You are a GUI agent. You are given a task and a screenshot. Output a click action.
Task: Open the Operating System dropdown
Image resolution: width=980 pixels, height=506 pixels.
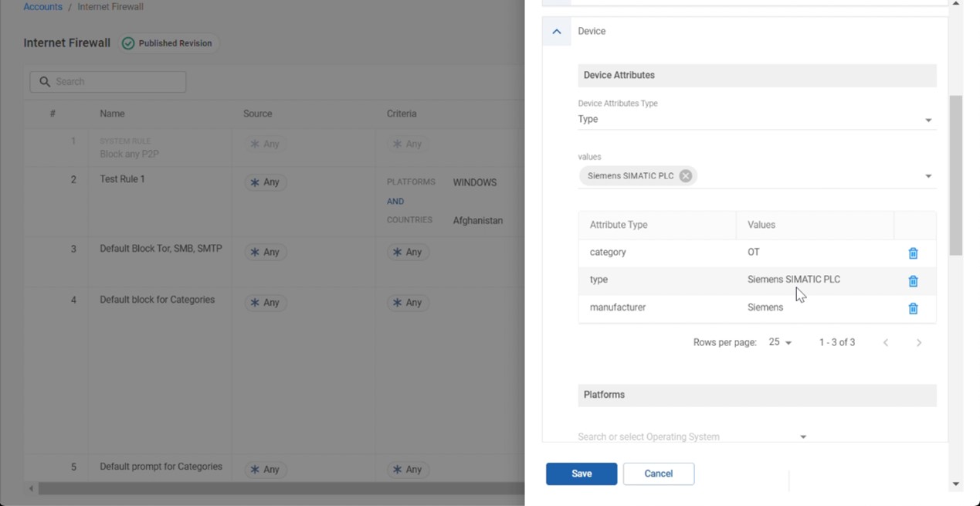click(x=802, y=437)
